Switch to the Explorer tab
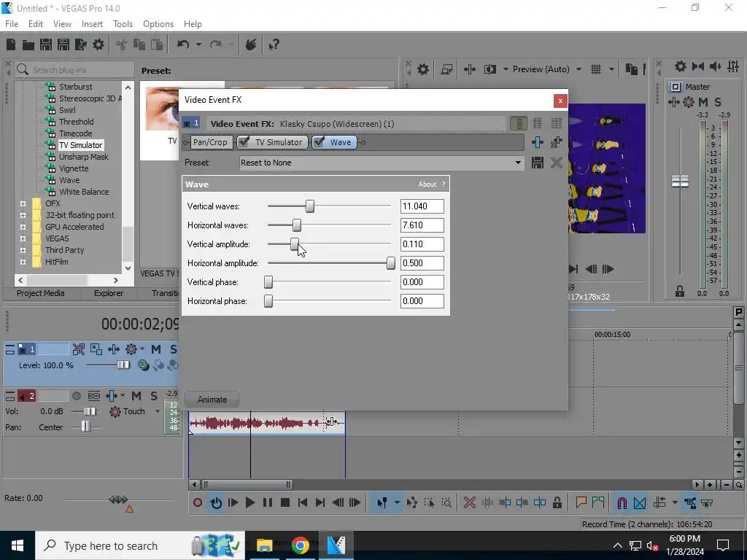Viewport: 747px width, 560px height. (108, 293)
